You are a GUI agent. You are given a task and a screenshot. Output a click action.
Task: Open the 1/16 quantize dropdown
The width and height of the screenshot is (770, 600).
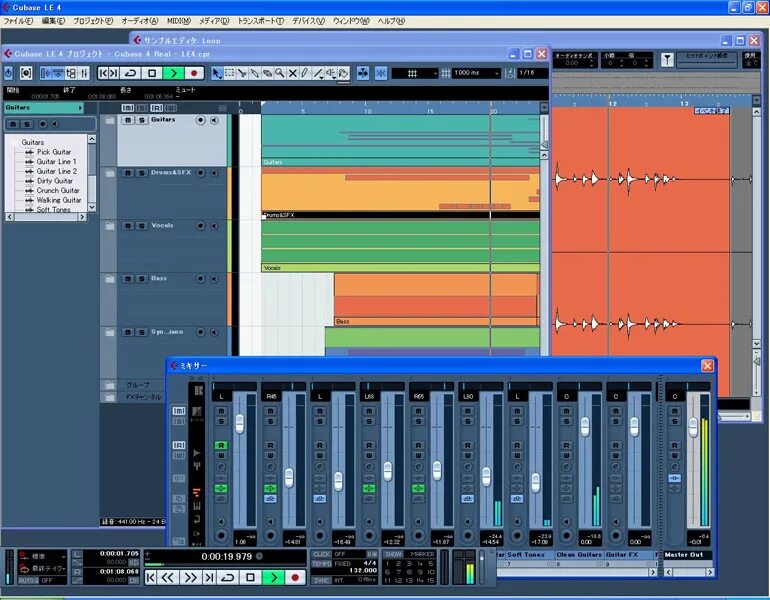point(533,73)
